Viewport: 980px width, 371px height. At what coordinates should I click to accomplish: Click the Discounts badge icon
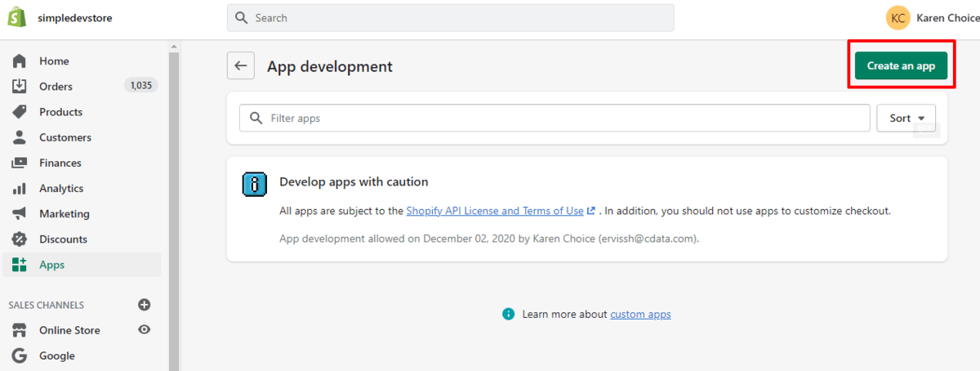pyautogui.click(x=20, y=239)
